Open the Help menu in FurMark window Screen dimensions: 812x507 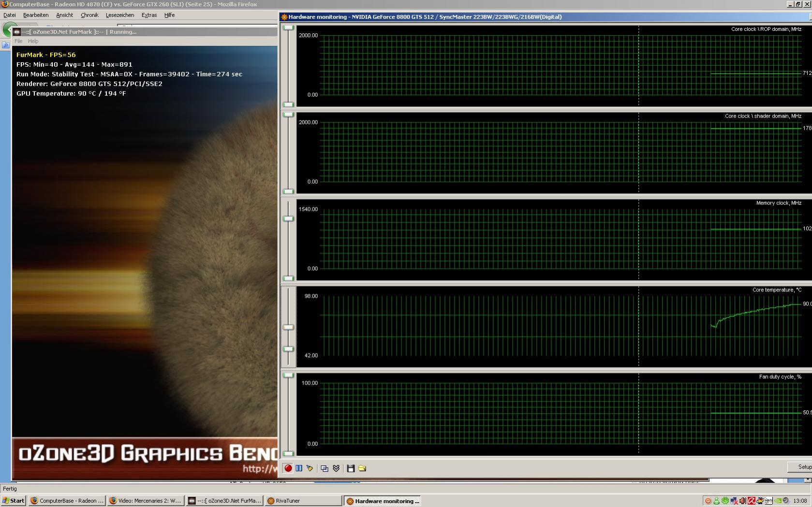33,41
